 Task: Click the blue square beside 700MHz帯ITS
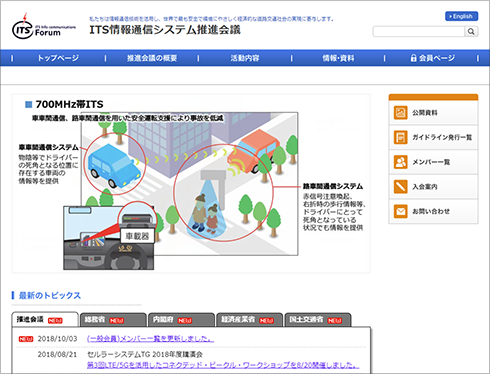(x=29, y=105)
